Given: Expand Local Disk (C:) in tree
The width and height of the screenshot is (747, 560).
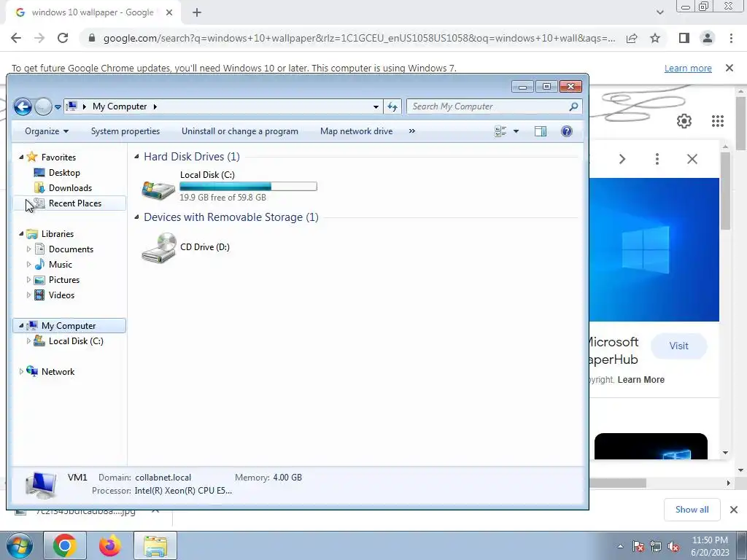Looking at the screenshot, I should pyautogui.click(x=28, y=341).
